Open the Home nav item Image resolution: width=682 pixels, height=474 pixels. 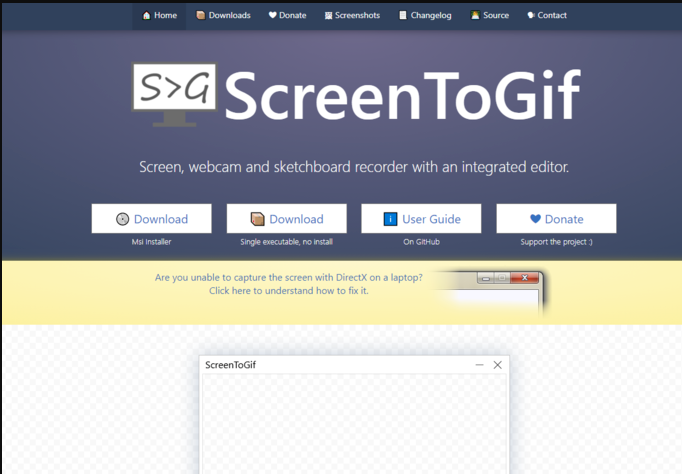(159, 15)
